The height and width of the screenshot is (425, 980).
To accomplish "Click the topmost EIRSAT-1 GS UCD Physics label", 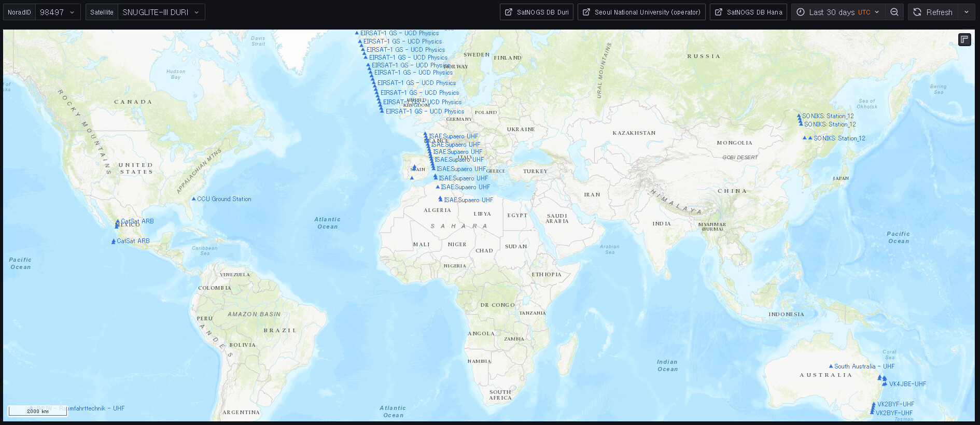I will tap(399, 33).
